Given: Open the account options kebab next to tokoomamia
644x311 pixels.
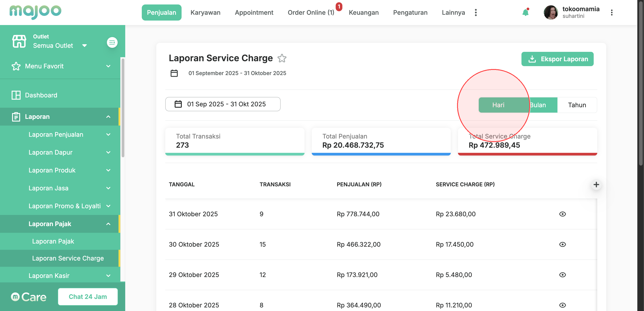Looking at the screenshot, I should 612,13.
